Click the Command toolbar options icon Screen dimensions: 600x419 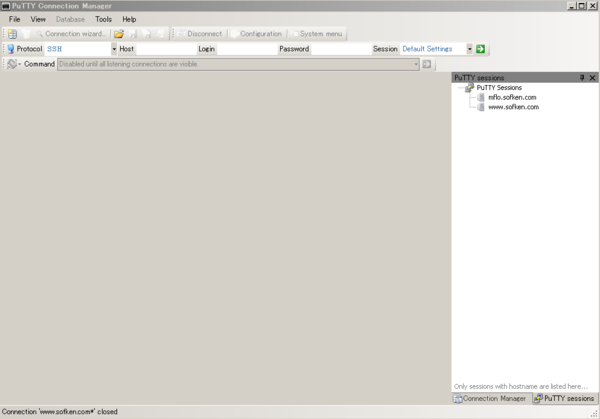12,64
